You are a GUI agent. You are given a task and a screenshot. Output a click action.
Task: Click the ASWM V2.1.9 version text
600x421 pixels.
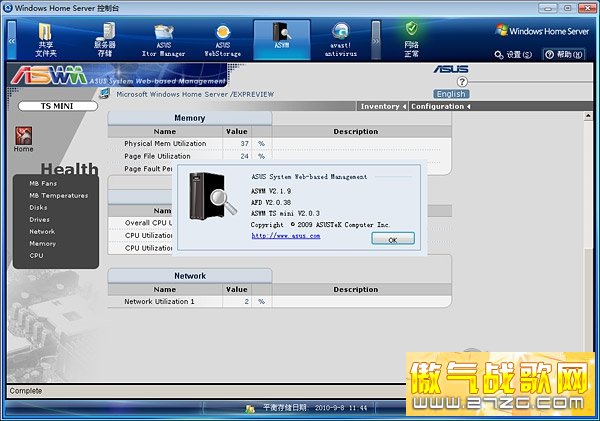click(x=271, y=191)
